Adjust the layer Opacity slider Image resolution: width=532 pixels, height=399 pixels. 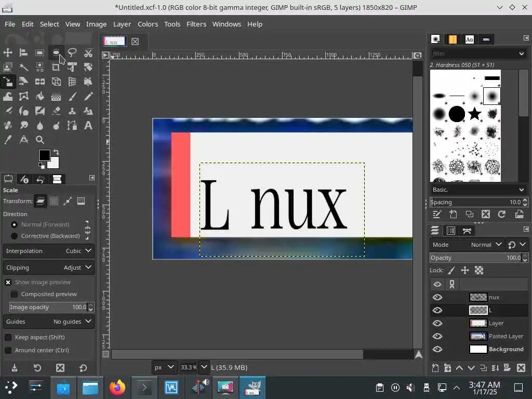(475, 258)
